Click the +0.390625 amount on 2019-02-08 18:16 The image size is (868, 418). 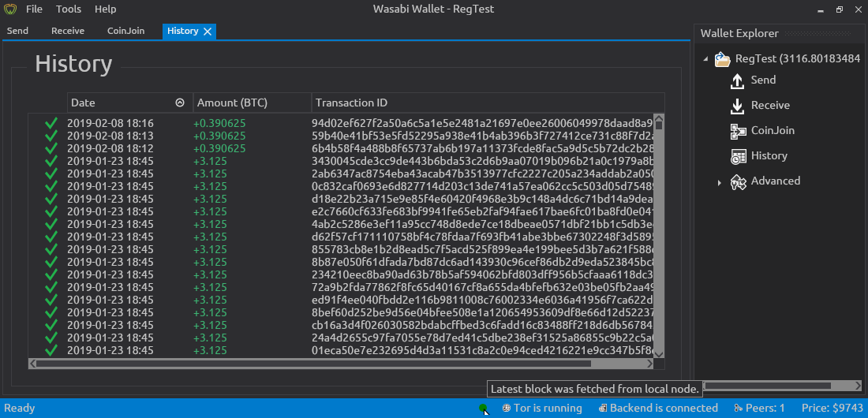219,123
